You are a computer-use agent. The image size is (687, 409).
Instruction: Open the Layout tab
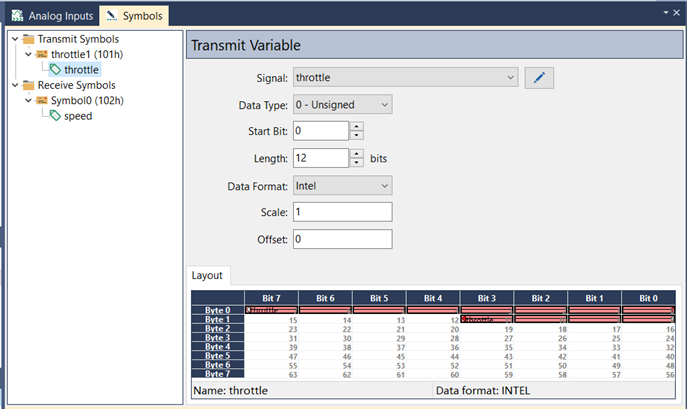point(207,275)
